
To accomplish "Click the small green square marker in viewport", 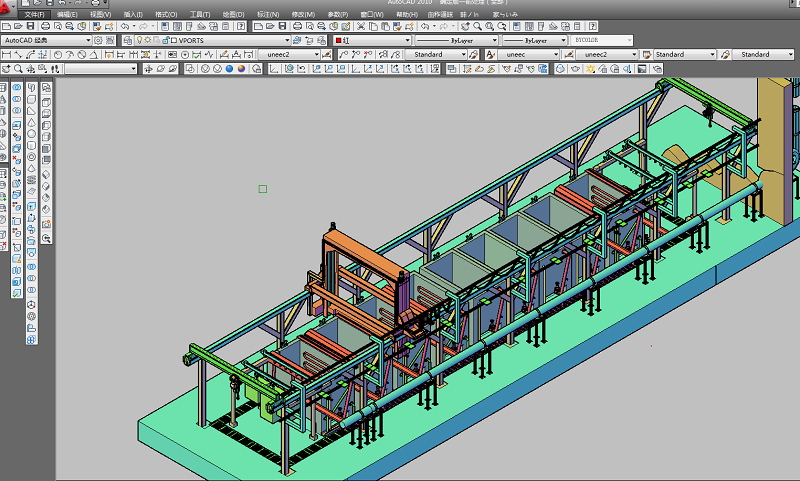I will 263,188.
